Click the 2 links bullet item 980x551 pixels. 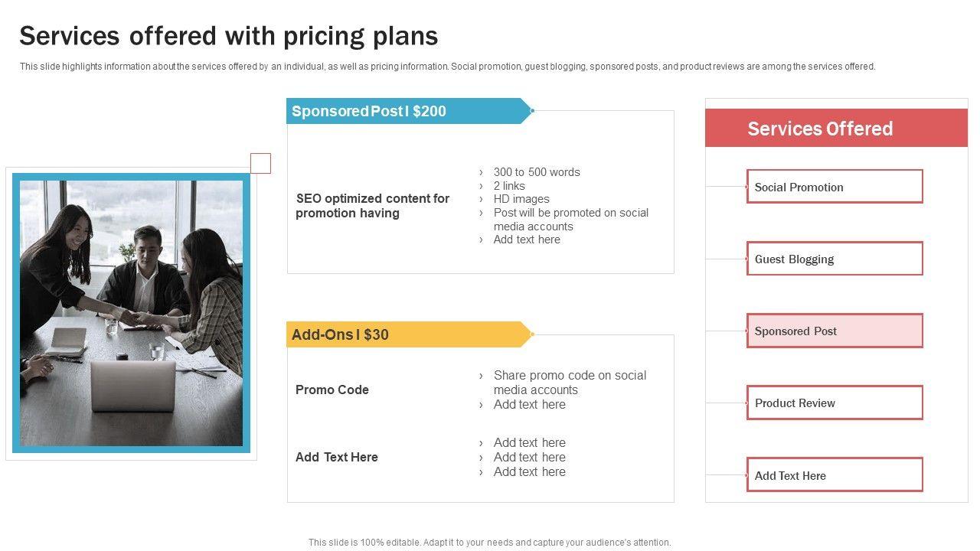tap(509, 186)
